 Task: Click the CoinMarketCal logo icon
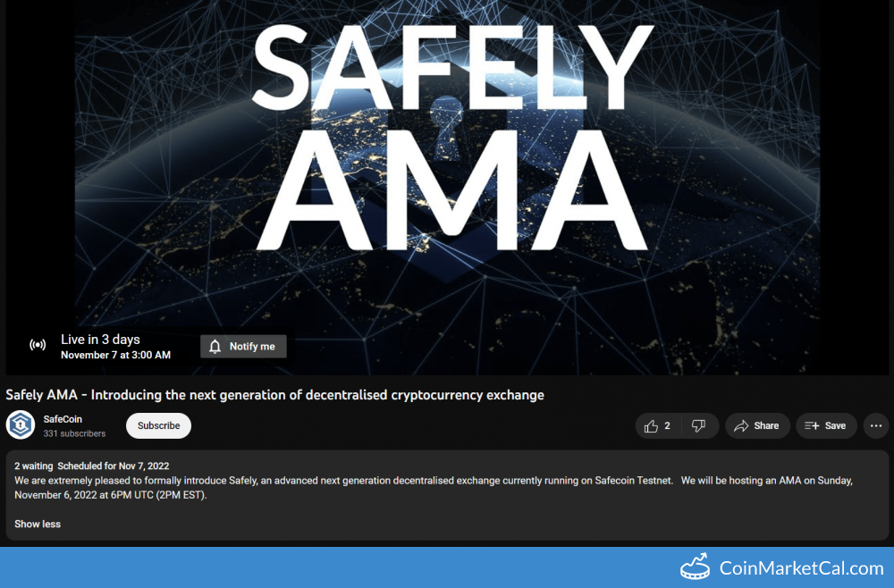[x=695, y=567]
